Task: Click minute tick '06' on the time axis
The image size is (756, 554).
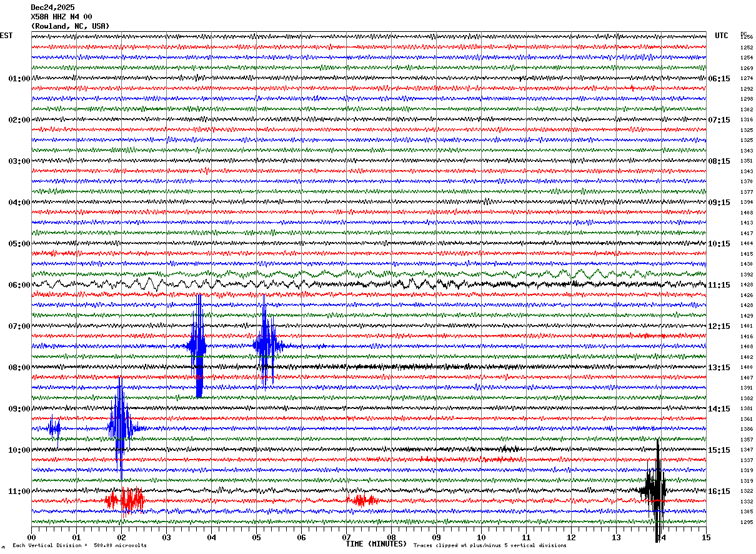Action: click(301, 537)
